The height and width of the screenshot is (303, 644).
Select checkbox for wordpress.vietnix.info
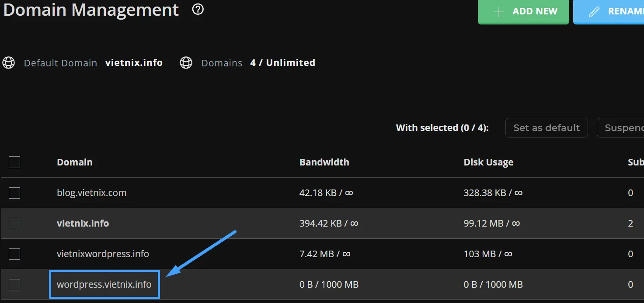14,285
